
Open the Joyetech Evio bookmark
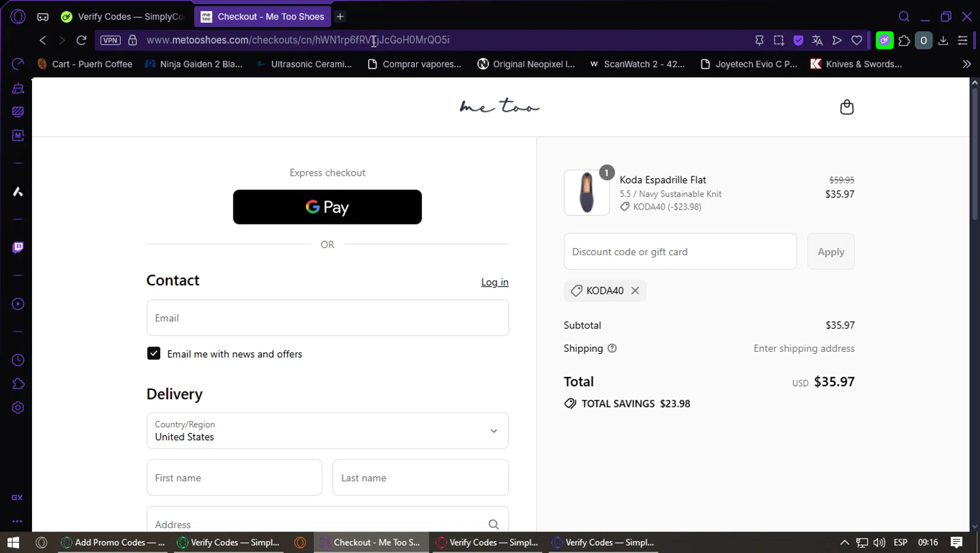click(x=749, y=64)
